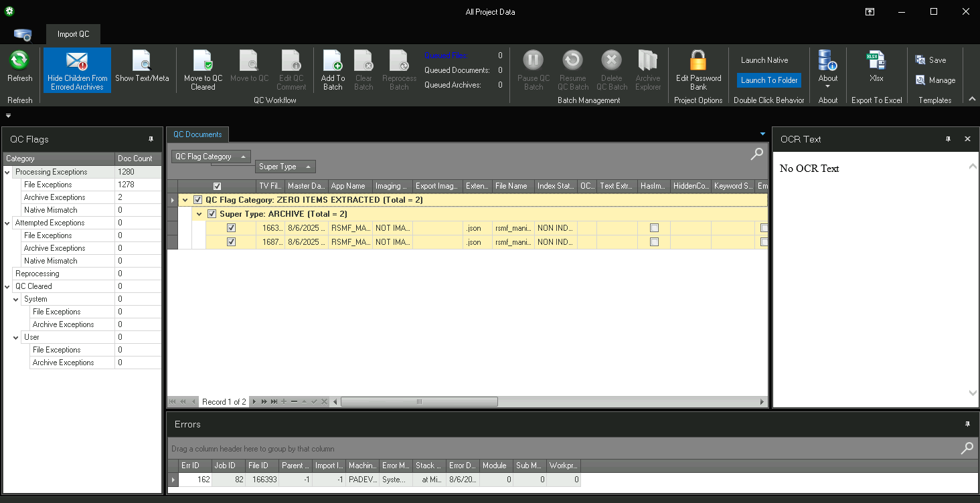
Task: Click the Add To Batch icon
Action: (x=333, y=62)
